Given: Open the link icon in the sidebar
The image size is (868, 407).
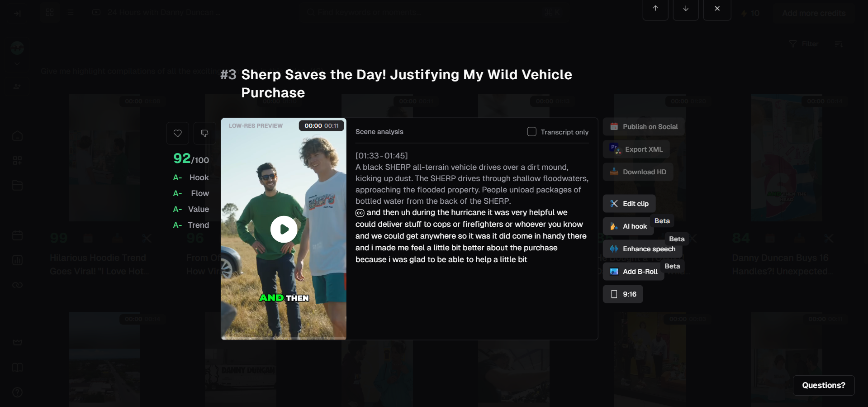Looking at the screenshot, I should tap(17, 285).
